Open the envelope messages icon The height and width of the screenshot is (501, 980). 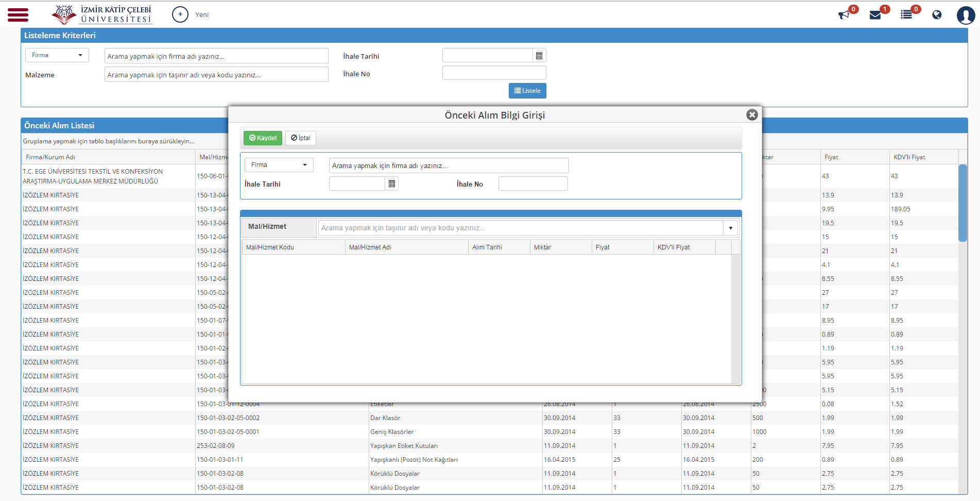point(875,15)
